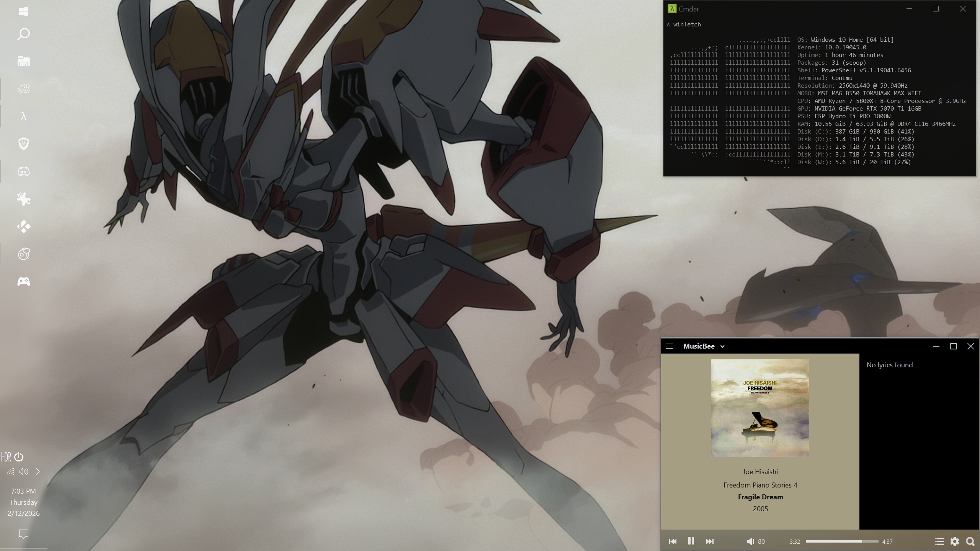The image size is (980, 551).
Task: Seek within the song progress bar
Action: [842, 541]
